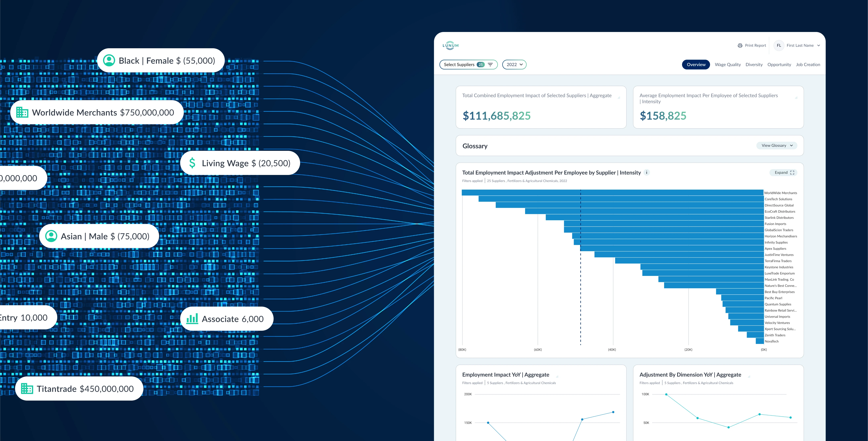868x441 pixels.
Task: Click the Universal Imports supplier label
Action: pos(777,317)
